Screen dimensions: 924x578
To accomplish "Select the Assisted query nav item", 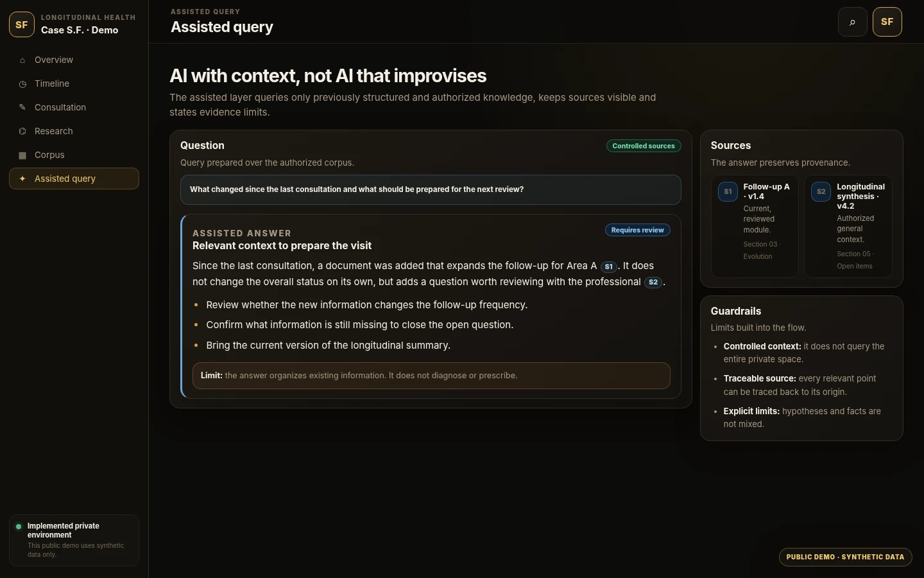I will coord(74,179).
